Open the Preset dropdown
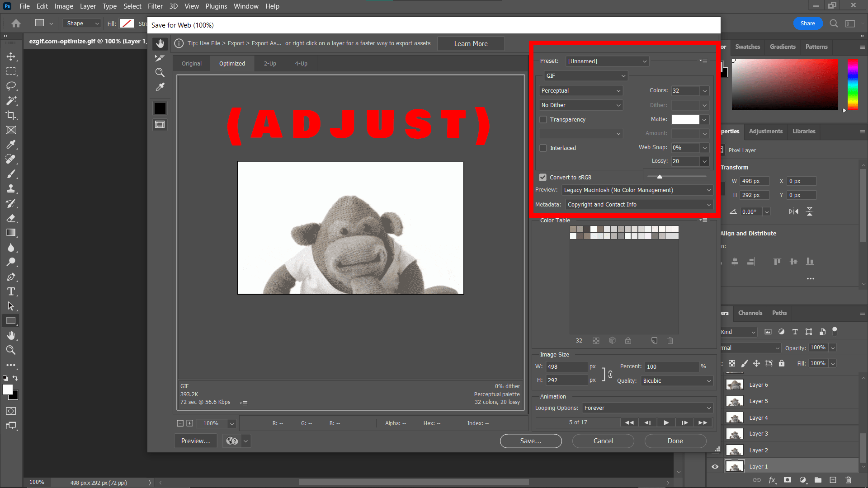The height and width of the screenshot is (488, 868). 607,61
